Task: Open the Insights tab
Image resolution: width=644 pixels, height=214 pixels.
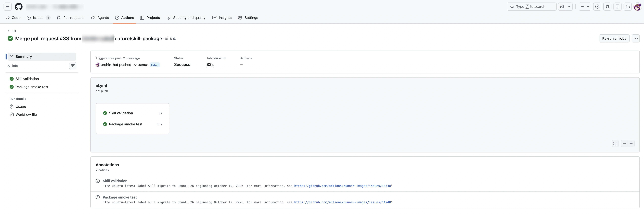Action: tap(222, 18)
